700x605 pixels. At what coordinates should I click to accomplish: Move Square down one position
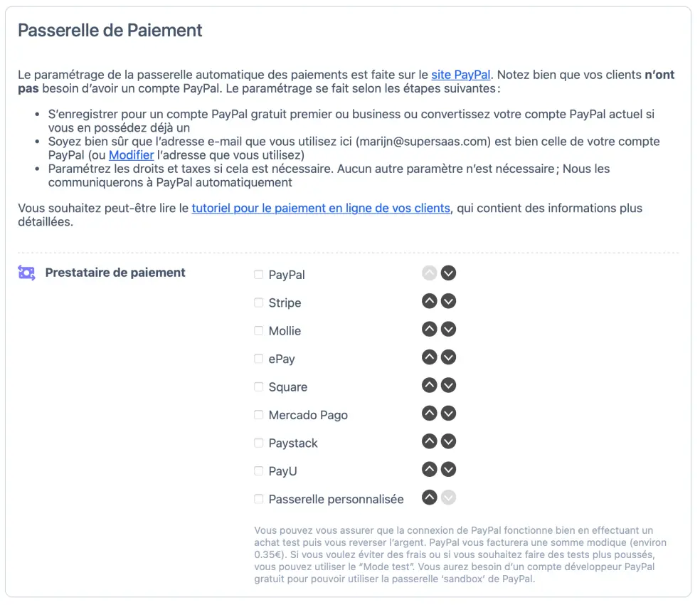(448, 385)
